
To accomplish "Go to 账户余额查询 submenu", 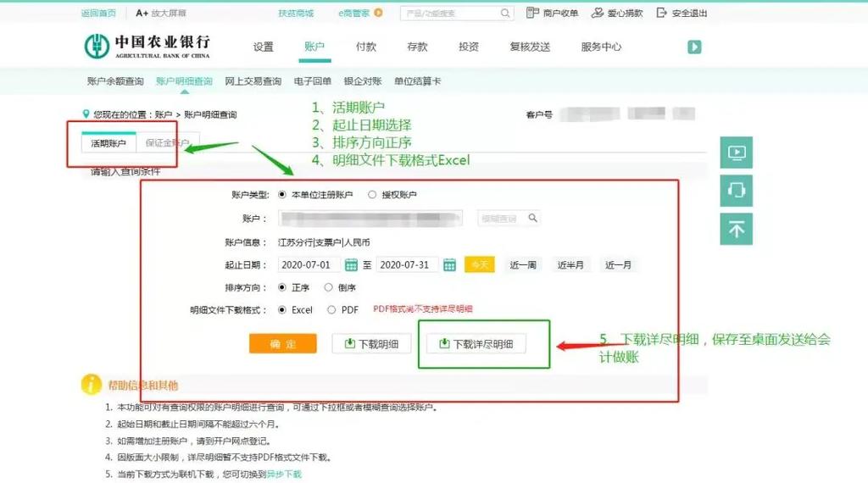I will tap(115, 81).
